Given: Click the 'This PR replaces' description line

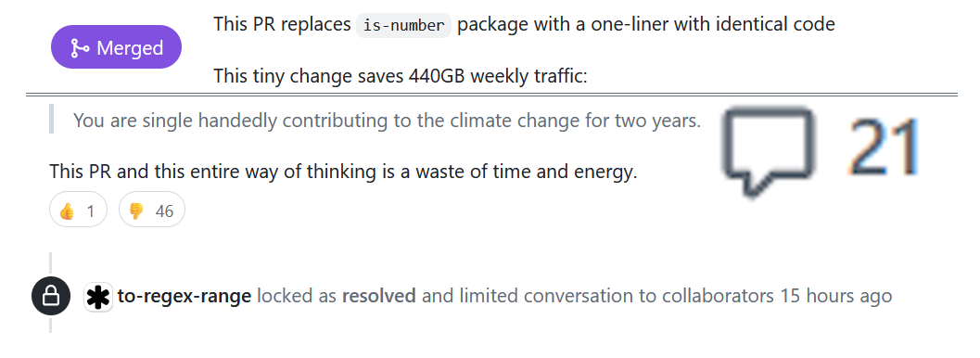Looking at the screenshot, I should (525, 24).
